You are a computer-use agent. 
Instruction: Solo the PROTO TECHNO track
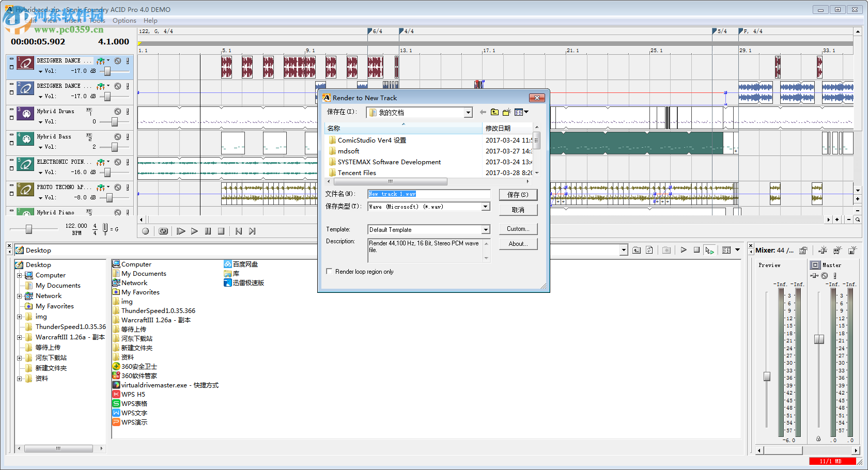click(x=128, y=187)
